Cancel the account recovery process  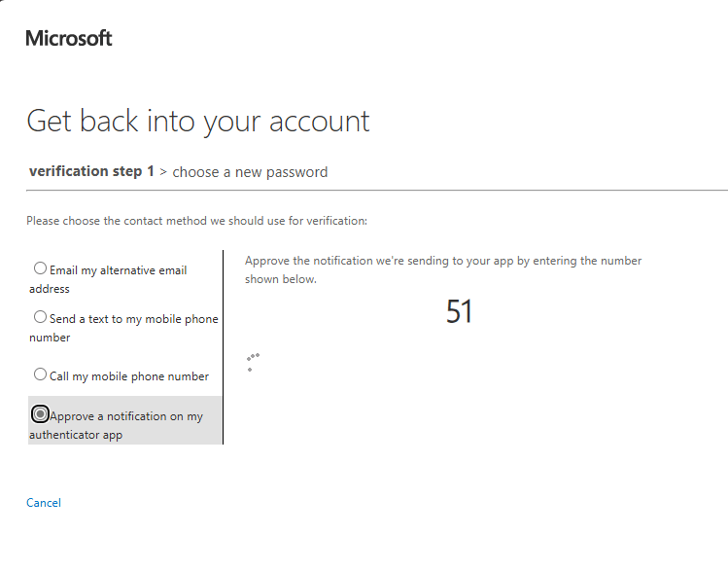click(44, 503)
